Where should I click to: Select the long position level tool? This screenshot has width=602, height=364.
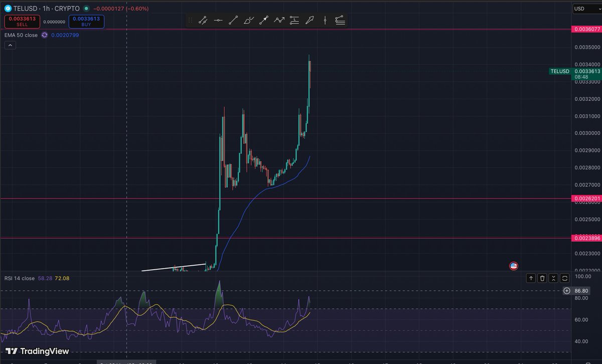294,21
